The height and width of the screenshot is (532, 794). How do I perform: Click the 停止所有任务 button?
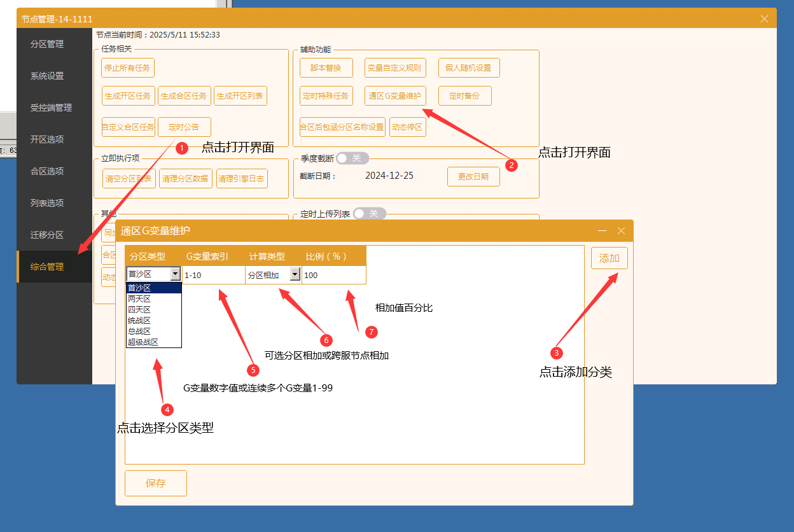tap(128, 67)
